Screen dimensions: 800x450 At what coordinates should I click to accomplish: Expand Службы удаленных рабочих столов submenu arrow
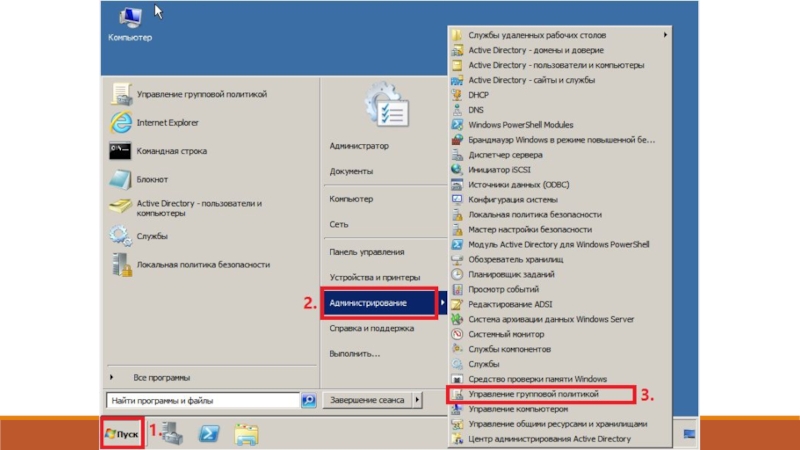click(x=665, y=35)
